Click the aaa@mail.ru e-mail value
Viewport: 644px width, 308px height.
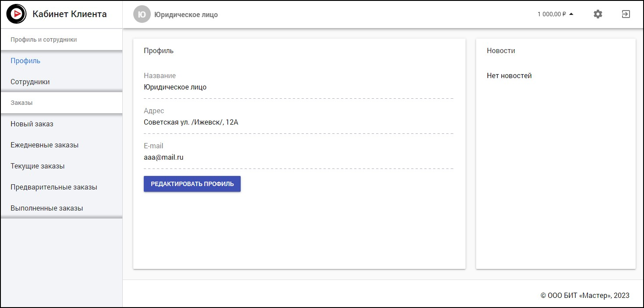pyautogui.click(x=164, y=157)
